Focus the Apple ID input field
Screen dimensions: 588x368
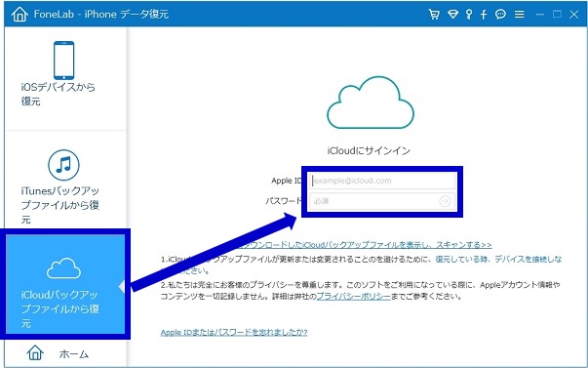(x=382, y=181)
